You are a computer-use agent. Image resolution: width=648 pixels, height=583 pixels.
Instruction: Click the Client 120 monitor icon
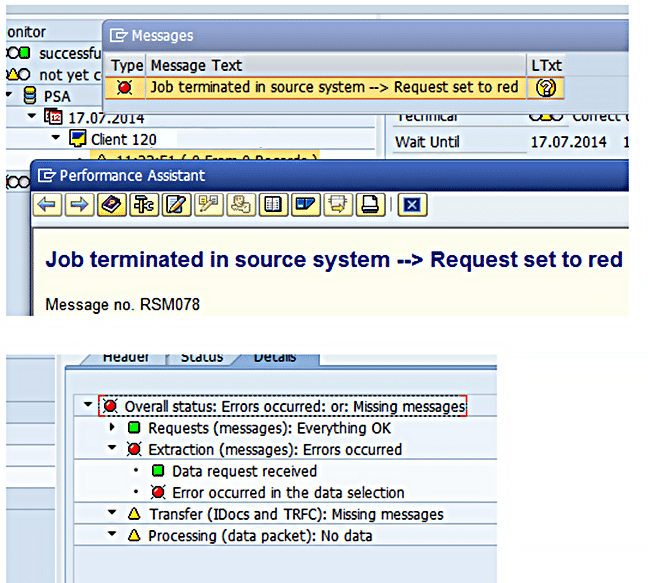78,138
